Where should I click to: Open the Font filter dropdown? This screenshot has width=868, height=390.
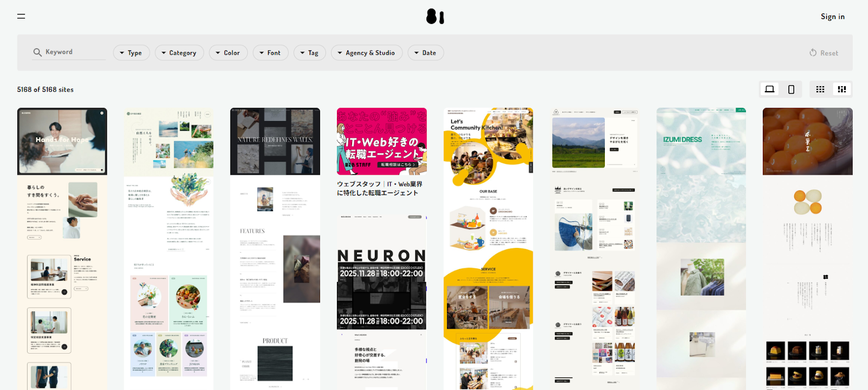pyautogui.click(x=270, y=53)
